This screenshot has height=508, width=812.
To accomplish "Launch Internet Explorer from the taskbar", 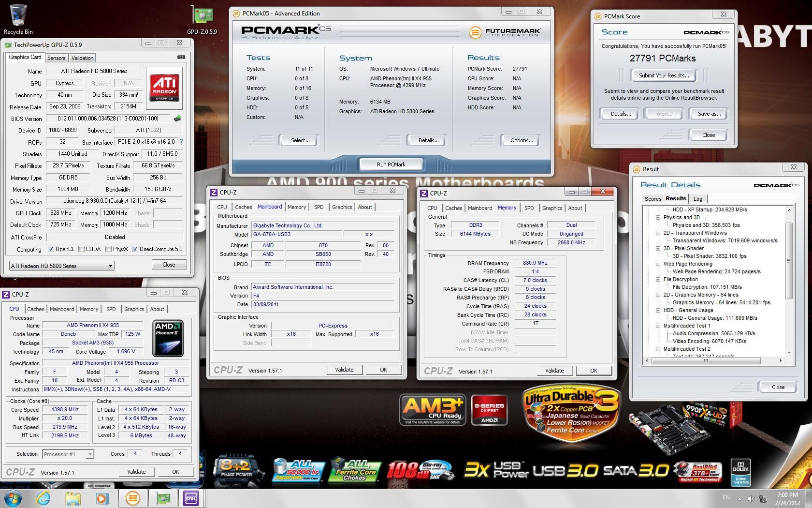I will click(43, 498).
